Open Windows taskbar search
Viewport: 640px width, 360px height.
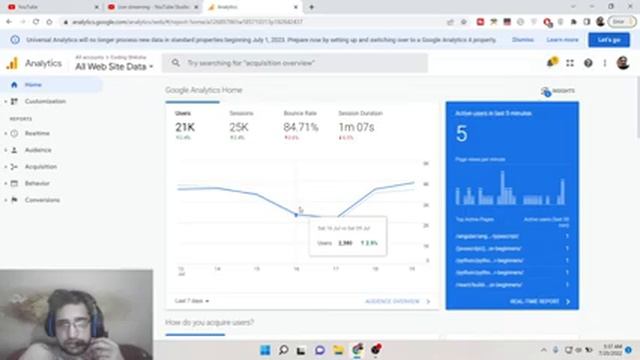pos(283,350)
